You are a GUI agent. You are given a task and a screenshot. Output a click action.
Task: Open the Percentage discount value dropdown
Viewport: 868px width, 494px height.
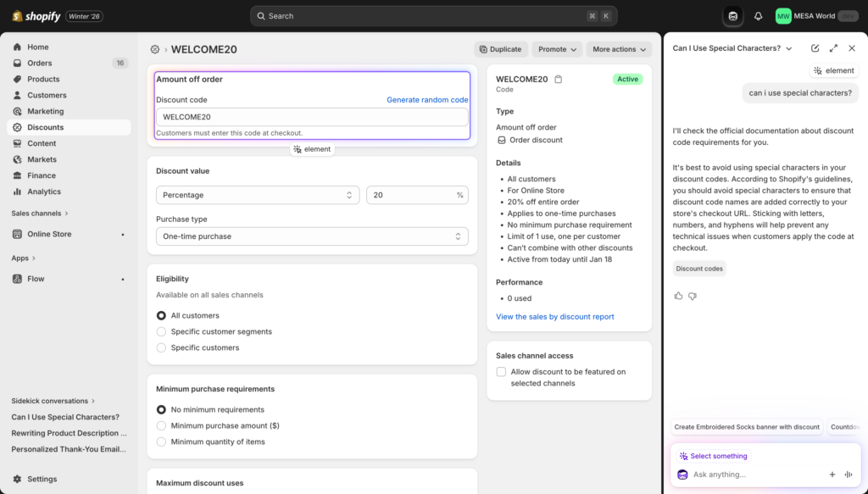click(258, 194)
